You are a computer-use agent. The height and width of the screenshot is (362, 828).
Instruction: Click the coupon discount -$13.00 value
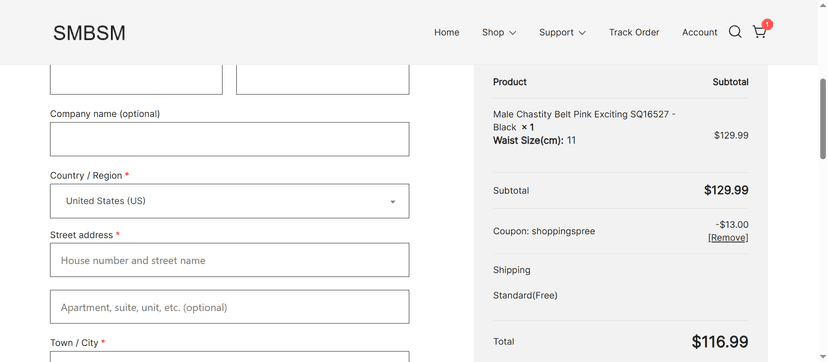[732, 225]
